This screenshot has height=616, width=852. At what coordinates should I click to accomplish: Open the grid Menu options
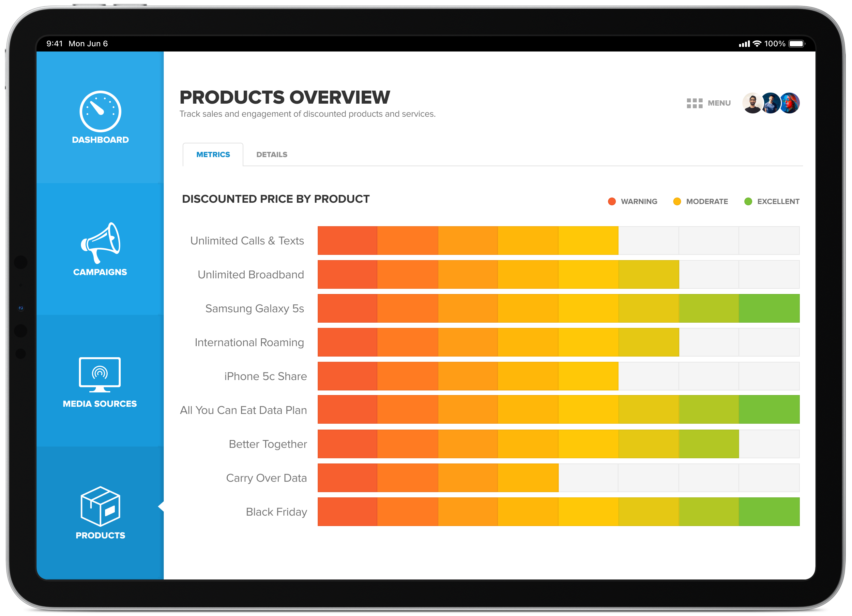[688, 102]
